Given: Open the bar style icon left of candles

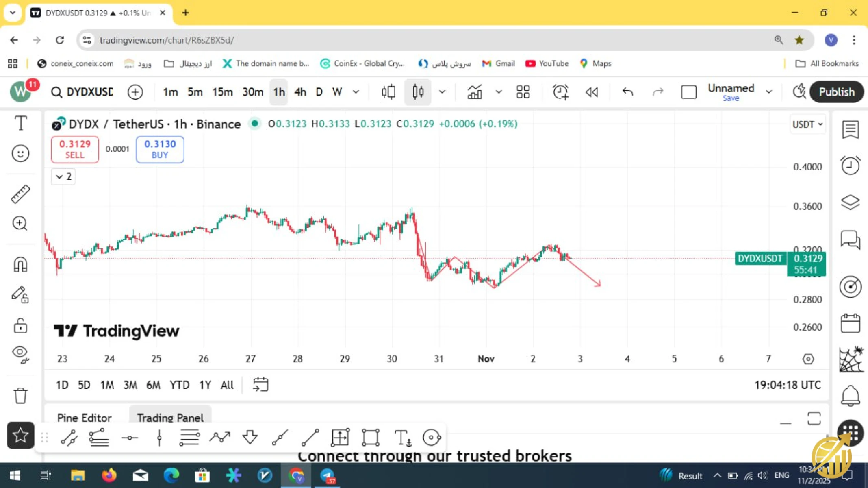Looking at the screenshot, I should pyautogui.click(x=388, y=92).
